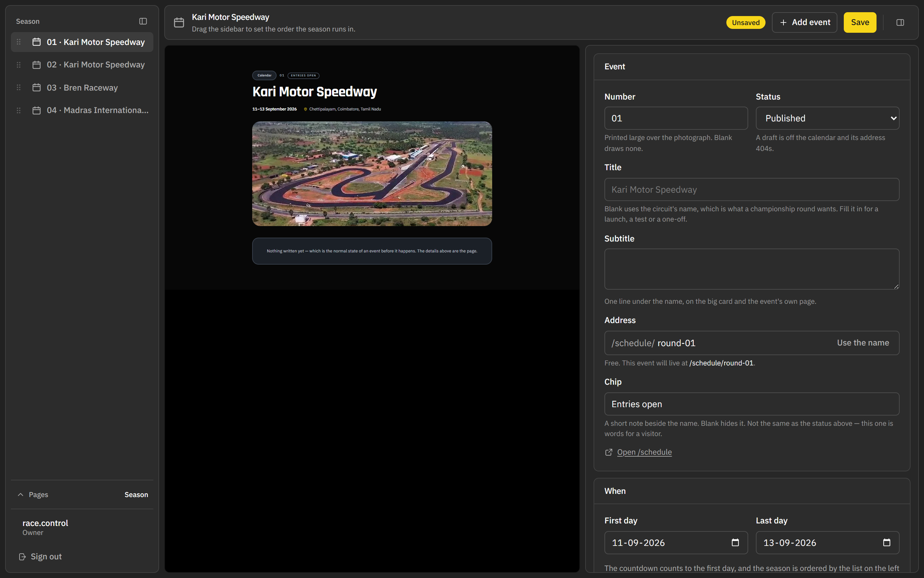Click the Unsaved status badge

745,22
